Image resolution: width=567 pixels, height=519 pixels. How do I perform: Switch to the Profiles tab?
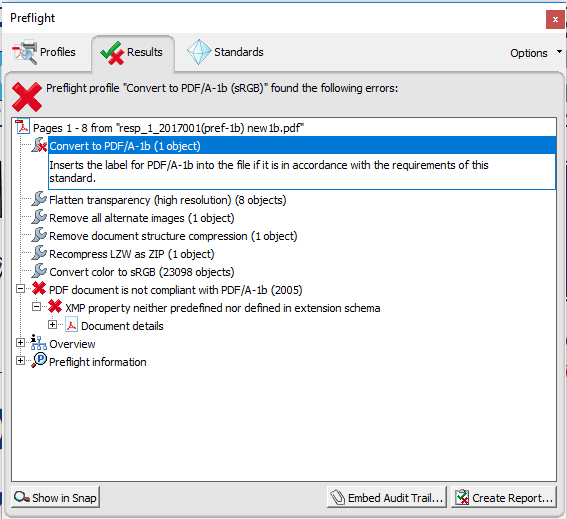pyautogui.click(x=44, y=52)
